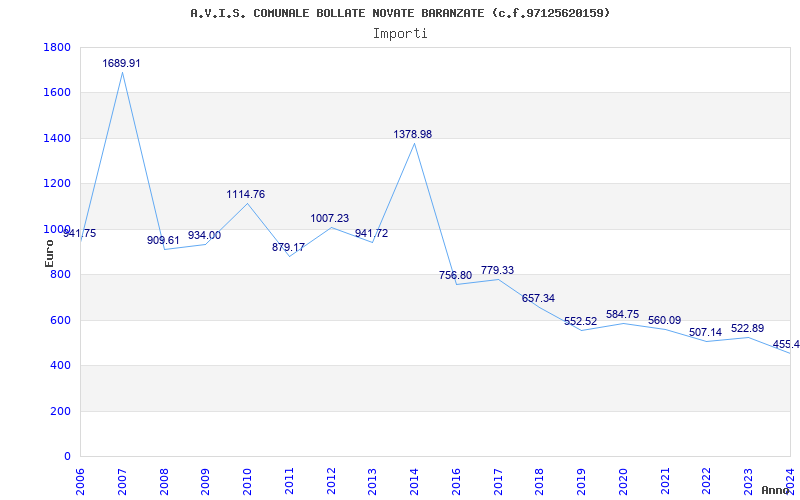The width and height of the screenshot is (800, 500).
Task: Click the 2017 x-axis year label
Action: coord(498,481)
